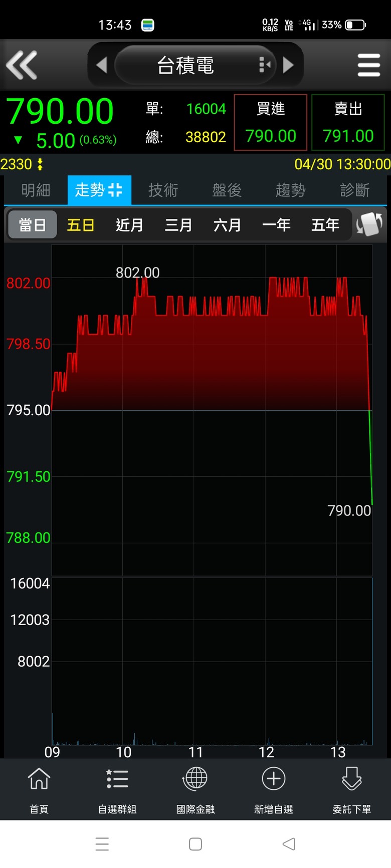Switch to the 明細 tab
Image resolution: width=391 pixels, height=868 pixels.
point(36,190)
